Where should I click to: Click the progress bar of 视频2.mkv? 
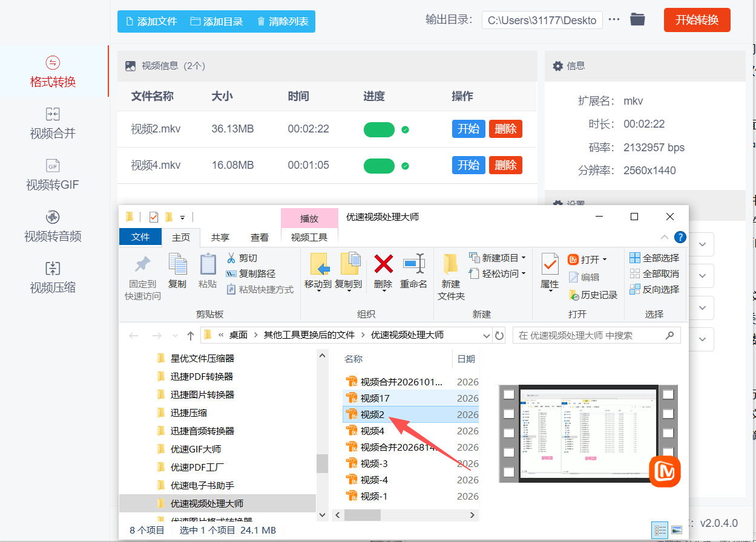click(x=379, y=129)
